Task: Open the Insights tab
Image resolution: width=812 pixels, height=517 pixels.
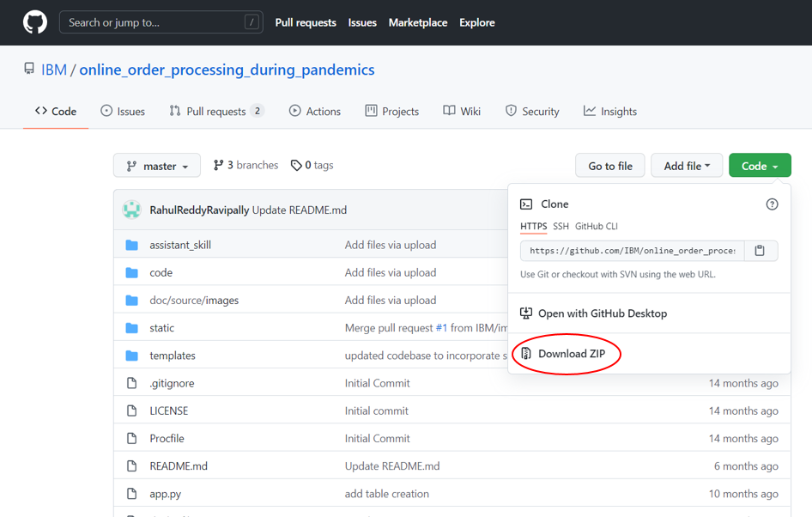Action: [610, 112]
